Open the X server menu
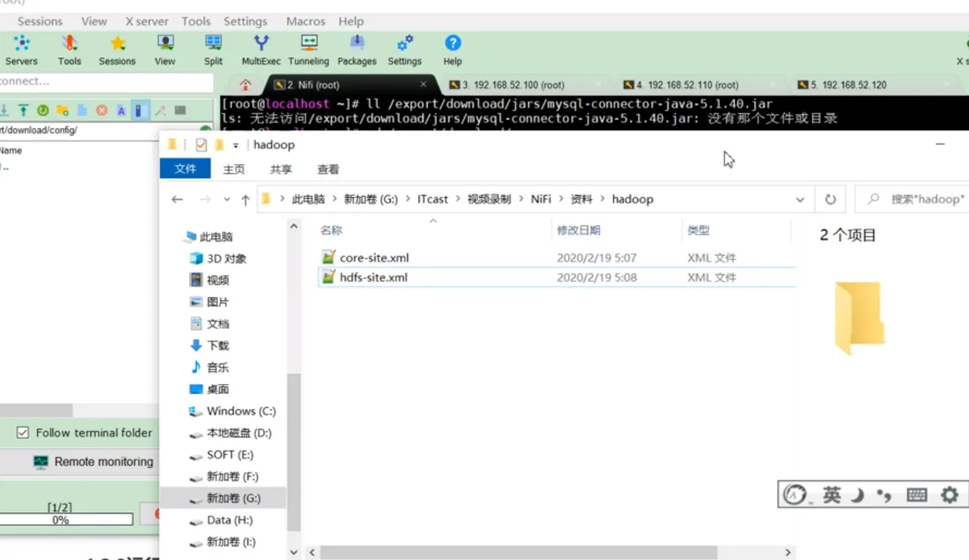This screenshot has height=560, width=969. [x=147, y=21]
